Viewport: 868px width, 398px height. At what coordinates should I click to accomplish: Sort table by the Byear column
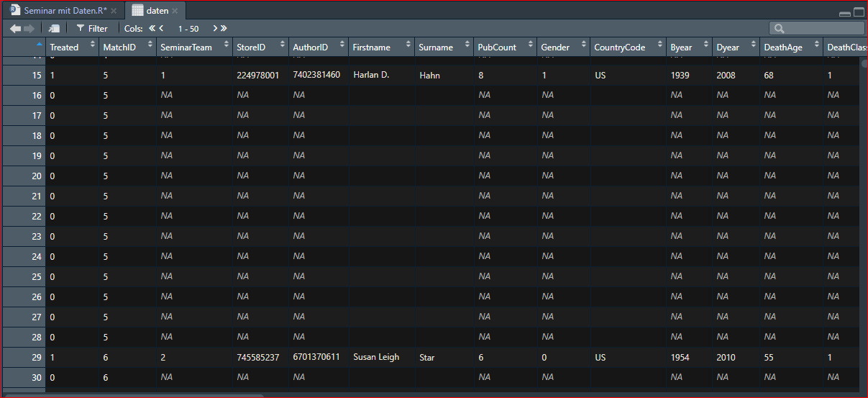click(681, 48)
